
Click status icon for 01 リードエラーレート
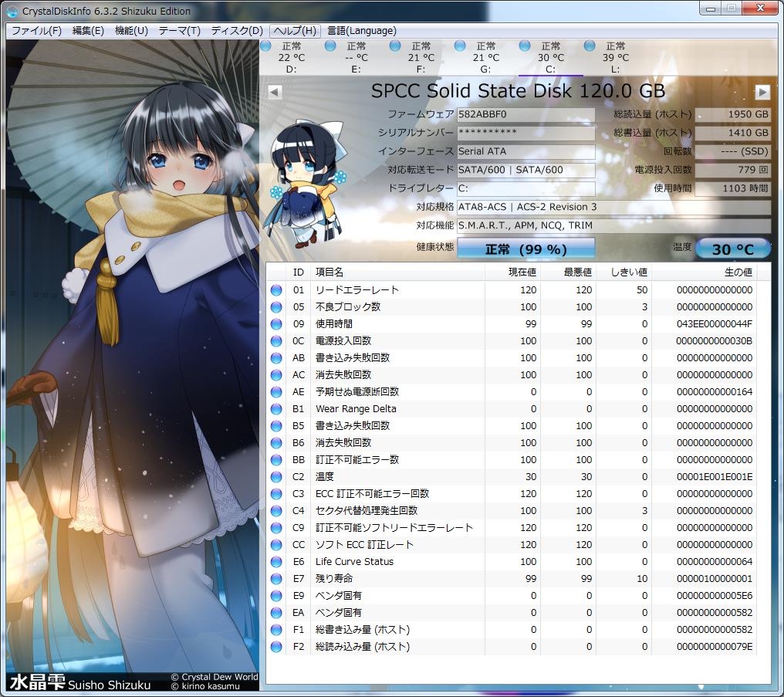276,290
